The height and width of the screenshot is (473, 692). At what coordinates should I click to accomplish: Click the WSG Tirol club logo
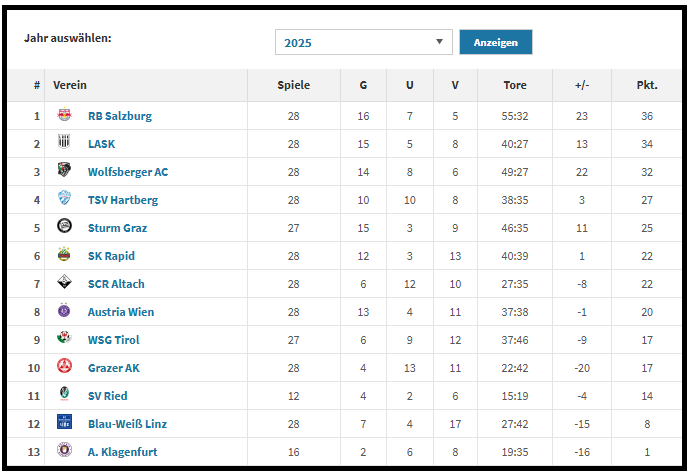[65, 339]
